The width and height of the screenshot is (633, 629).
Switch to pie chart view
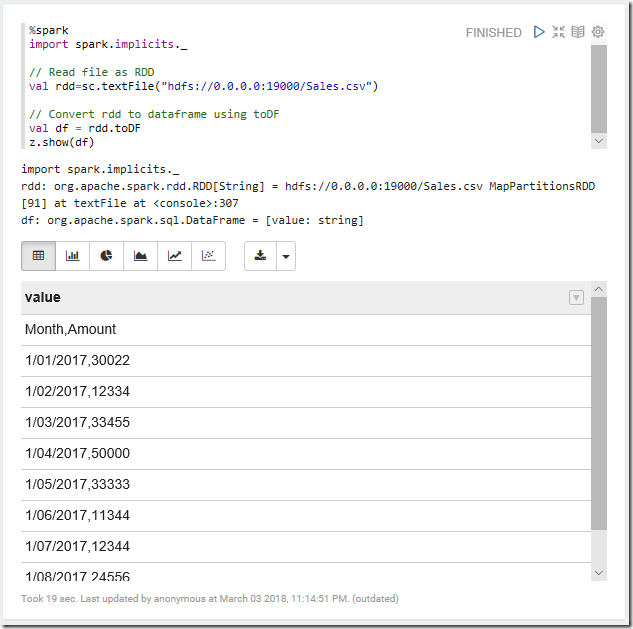coord(106,256)
